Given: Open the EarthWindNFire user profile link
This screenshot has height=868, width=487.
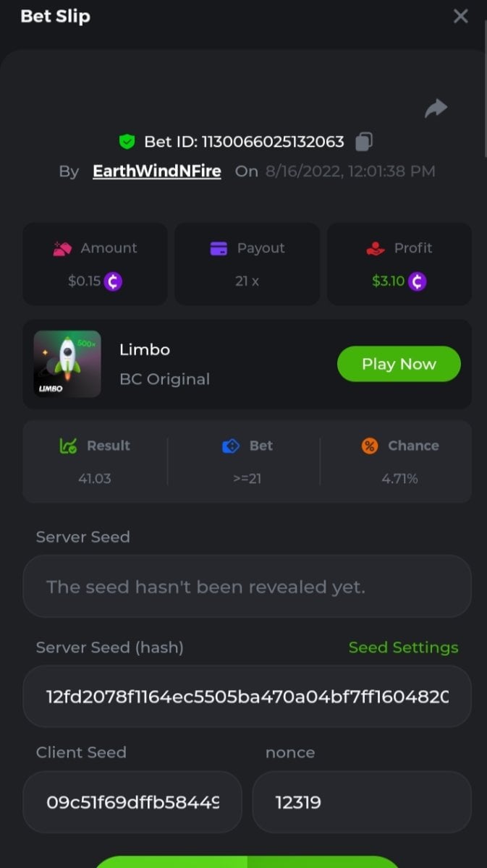Looking at the screenshot, I should pos(156,171).
